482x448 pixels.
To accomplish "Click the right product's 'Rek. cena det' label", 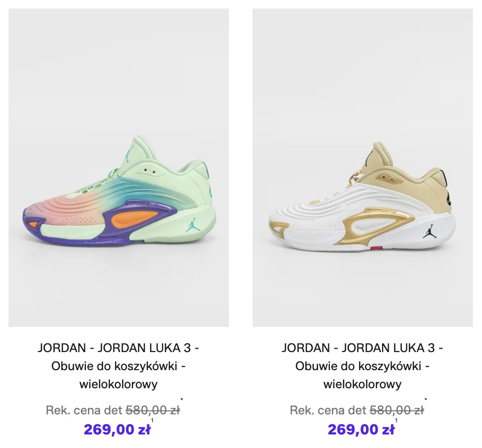I will (x=328, y=410).
